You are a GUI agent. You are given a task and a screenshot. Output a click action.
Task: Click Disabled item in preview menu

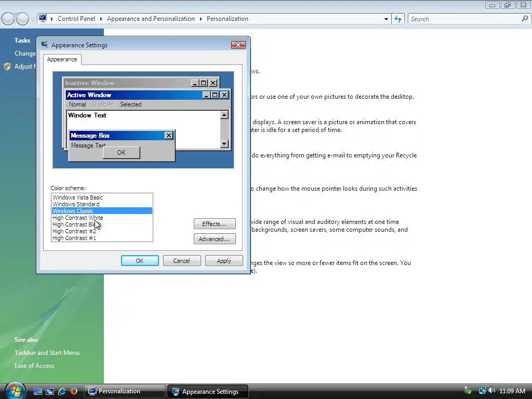tap(103, 104)
